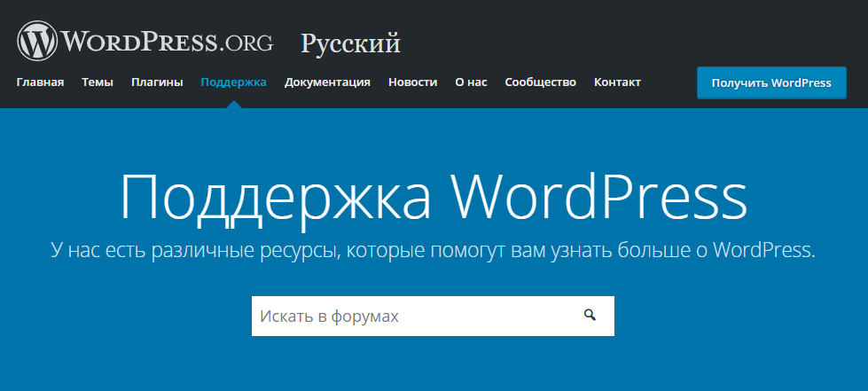The image size is (868, 391).
Task: Click the magnifier search icon
Action: click(590, 315)
